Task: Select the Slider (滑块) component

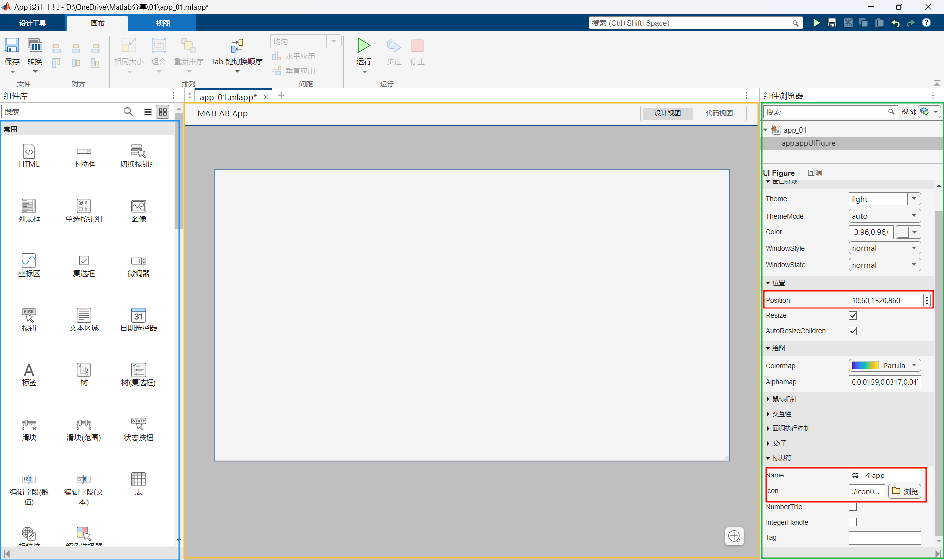Action: (29, 424)
